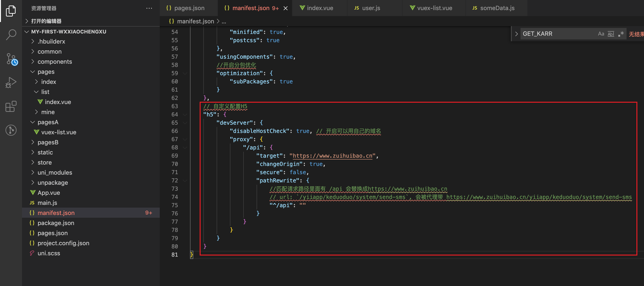
Task: Open package.json in the file tree
Action: 91,223
